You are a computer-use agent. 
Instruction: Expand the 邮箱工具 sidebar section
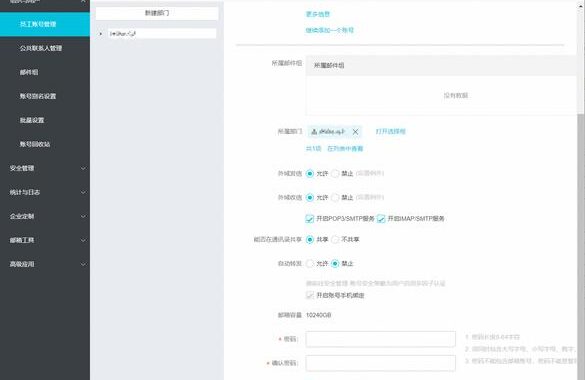coord(45,240)
